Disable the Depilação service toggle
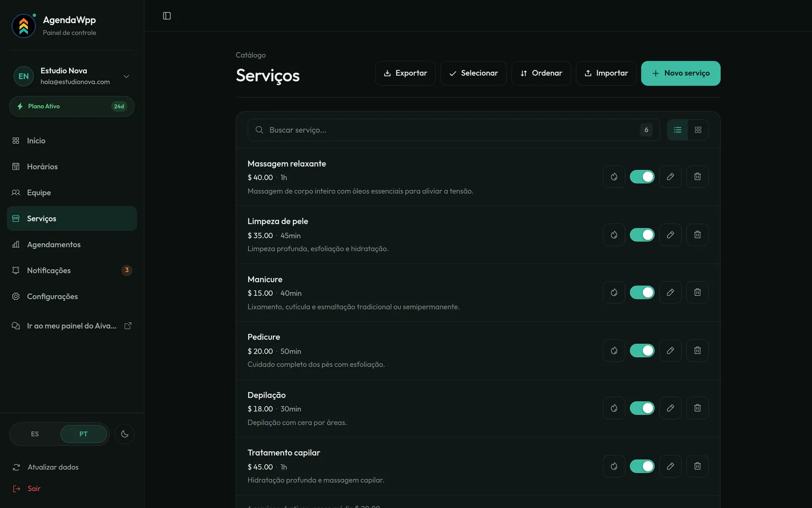The height and width of the screenshot is (508, 812). pos(642,408)
